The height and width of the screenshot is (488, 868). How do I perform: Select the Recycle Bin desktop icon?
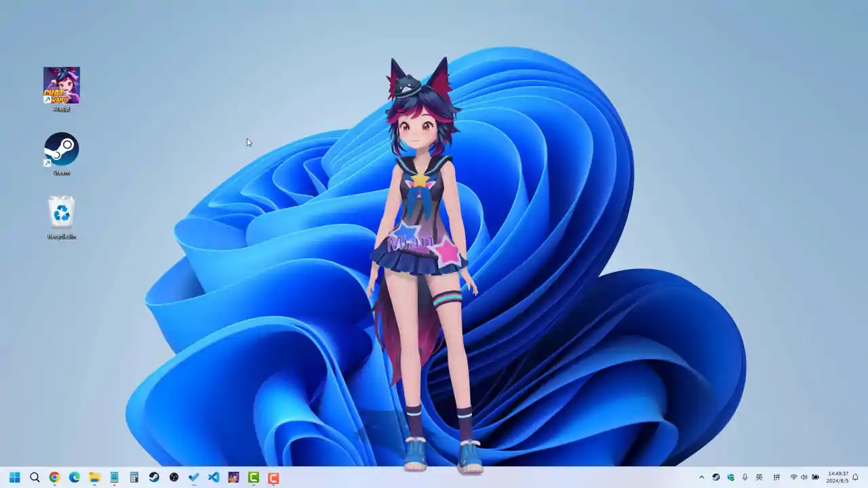point(62,217)
